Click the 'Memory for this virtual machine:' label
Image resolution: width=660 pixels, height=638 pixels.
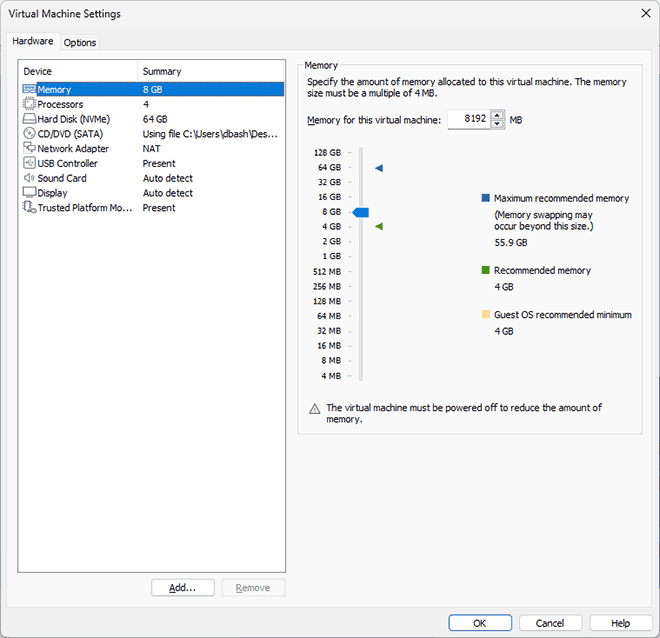tap(374, 120)
